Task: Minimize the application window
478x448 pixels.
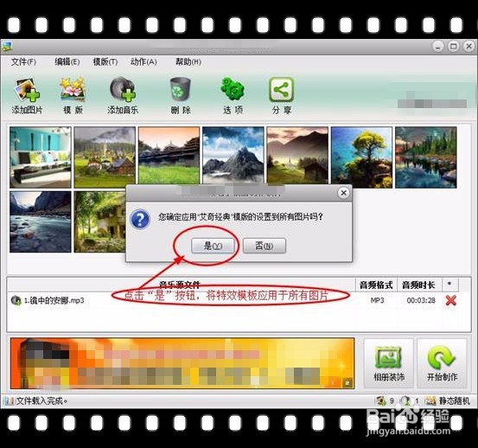Action: click(x=437, y=47)
